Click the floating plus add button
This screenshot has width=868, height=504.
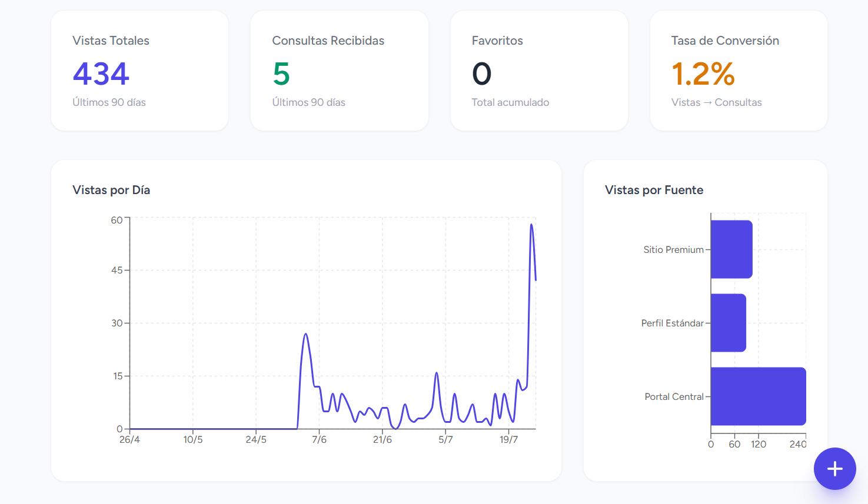point(834,469)
